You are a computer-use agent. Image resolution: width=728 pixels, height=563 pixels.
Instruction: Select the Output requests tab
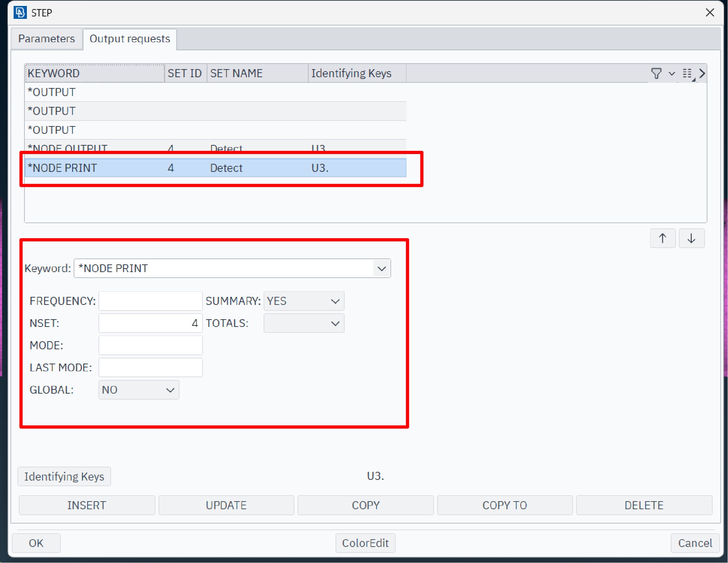130,38
